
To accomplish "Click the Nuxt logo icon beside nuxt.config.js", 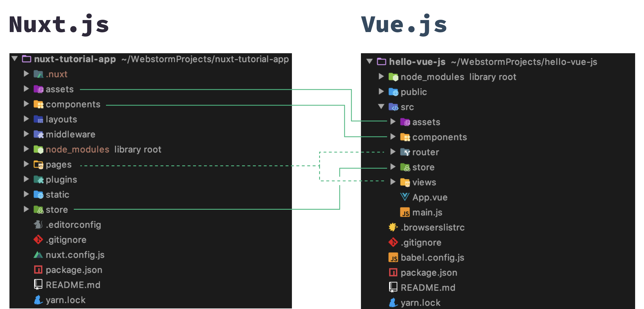I will [x=38, y=255].
